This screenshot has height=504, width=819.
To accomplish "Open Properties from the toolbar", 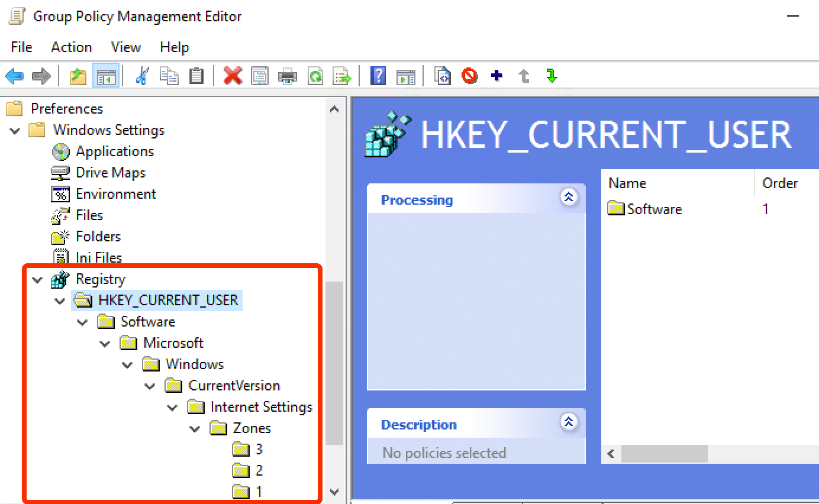I will pyautogui.click(x=260, y=76).
